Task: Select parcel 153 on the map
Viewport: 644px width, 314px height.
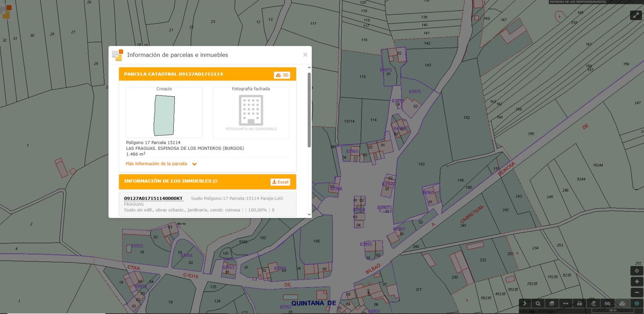Action: coord(421,164)
